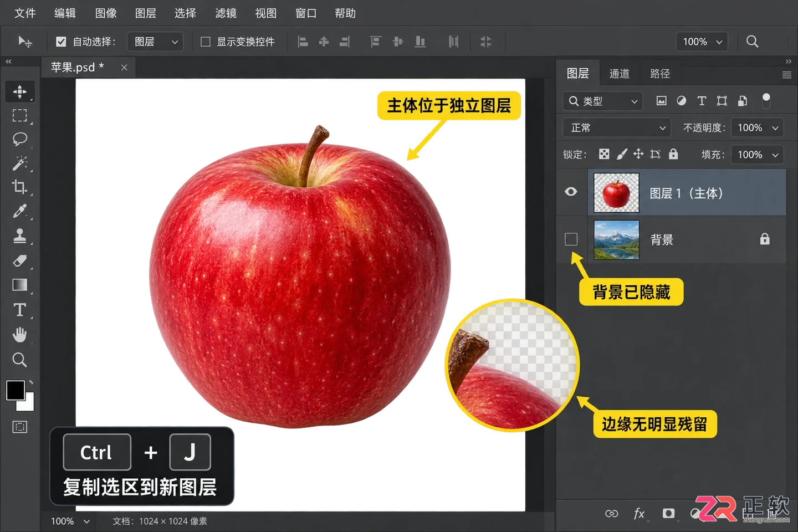This screenshot has height=532, width=798.
Task: Select the Eraser tool
Action: click(x=20, y=260)
